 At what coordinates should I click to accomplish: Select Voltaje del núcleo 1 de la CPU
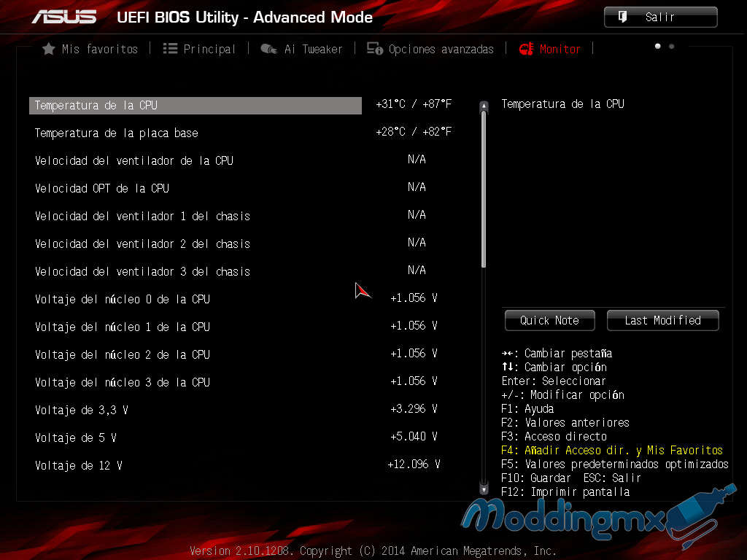point(123,327)
